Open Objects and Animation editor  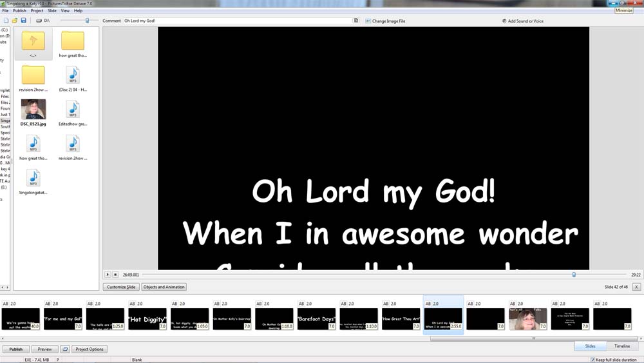[164, 287]
